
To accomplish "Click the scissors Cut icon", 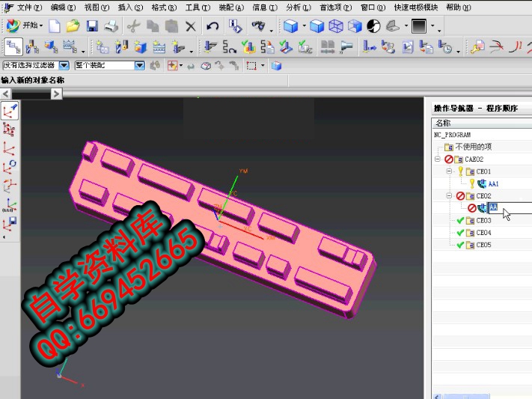I will 133,26.
